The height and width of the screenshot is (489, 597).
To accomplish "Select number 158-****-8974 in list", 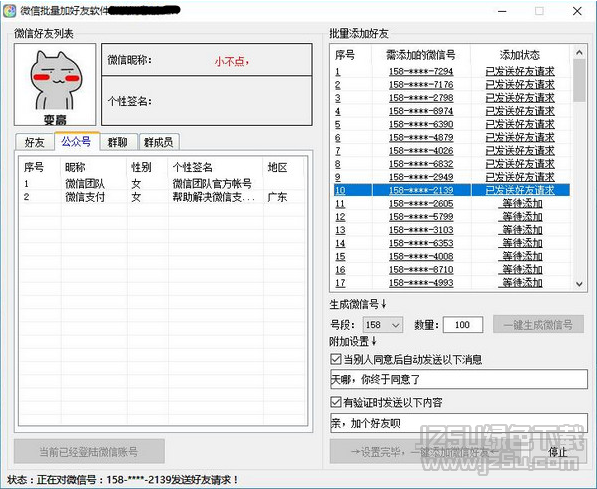I will [421, 111].
